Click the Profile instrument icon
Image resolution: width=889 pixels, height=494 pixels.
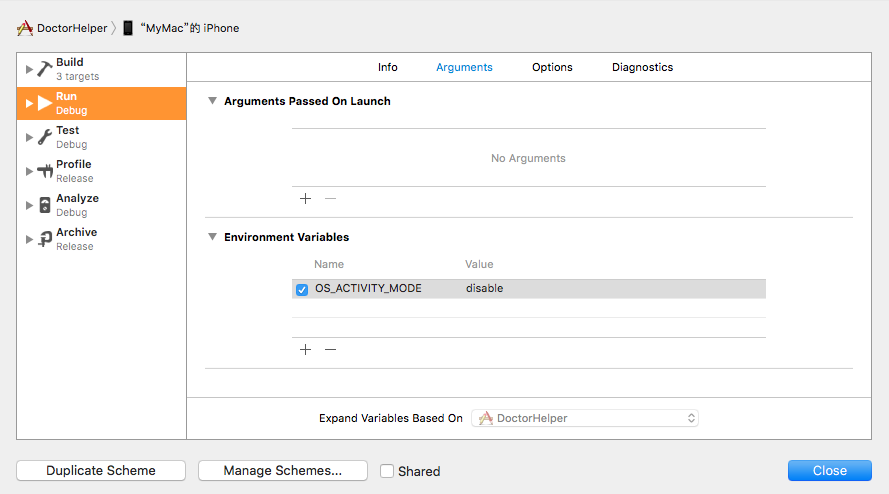click(44, 171)
